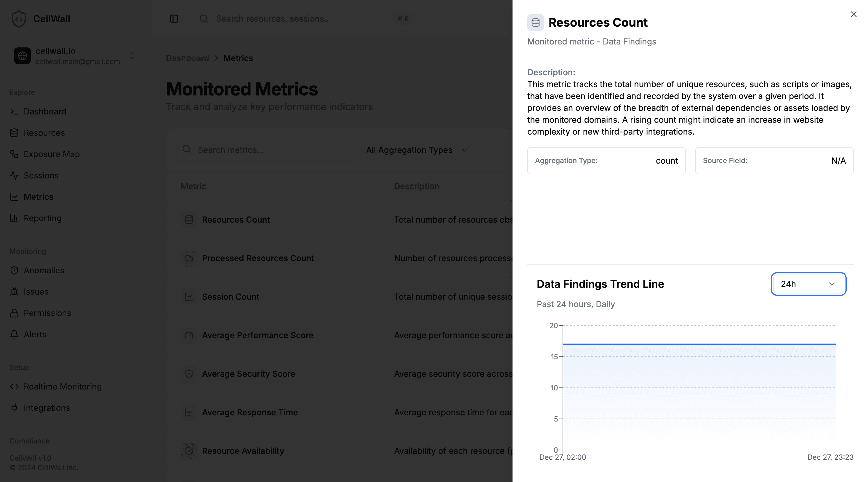This screenshot has height=482, width=868.
Task: Click the Reporting bar chart icon
Action: tap(14, 218)
